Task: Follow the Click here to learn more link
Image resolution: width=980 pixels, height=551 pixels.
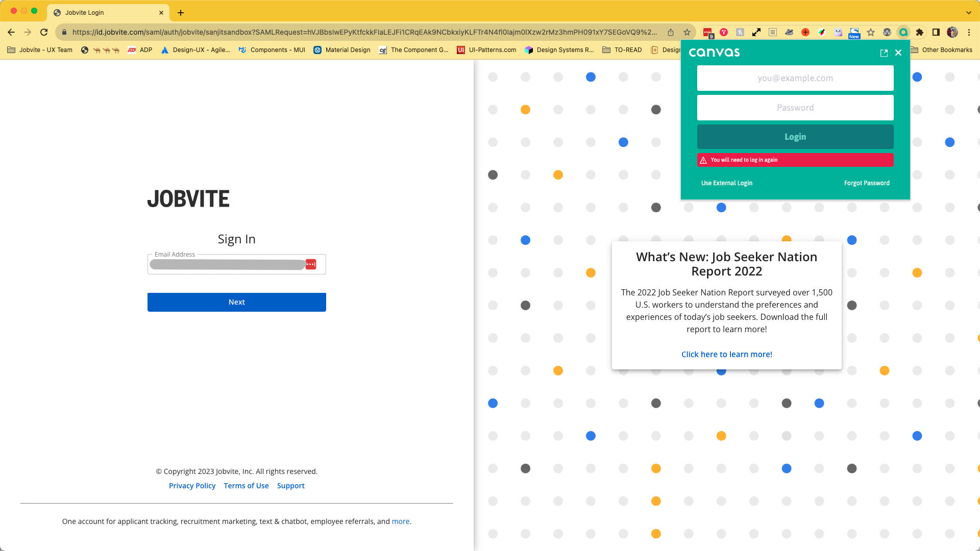Action: [x=726, y=354]
